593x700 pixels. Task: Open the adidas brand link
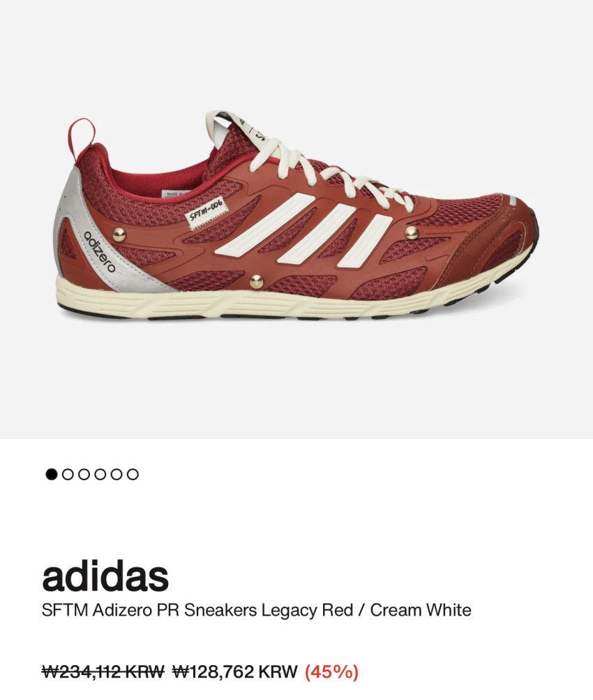(x=105, y=576)
